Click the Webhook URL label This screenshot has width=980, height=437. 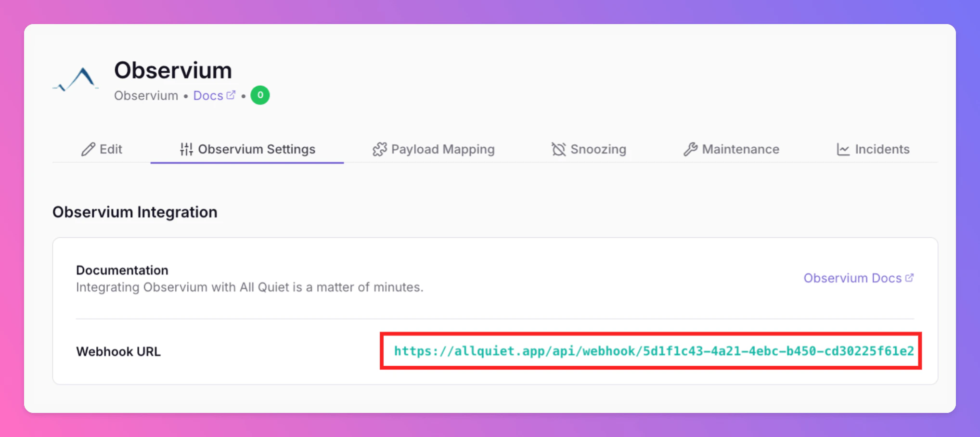(x=118, y=351)
